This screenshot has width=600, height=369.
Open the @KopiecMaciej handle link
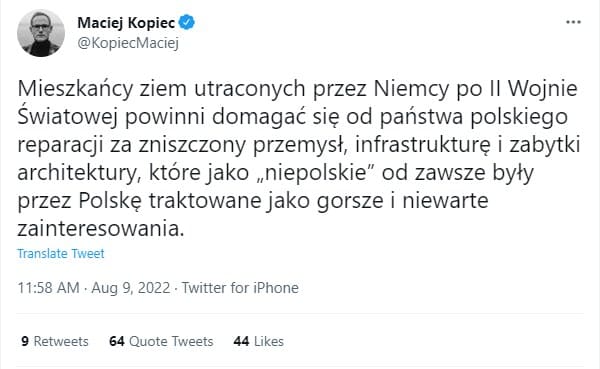[128, 43]
